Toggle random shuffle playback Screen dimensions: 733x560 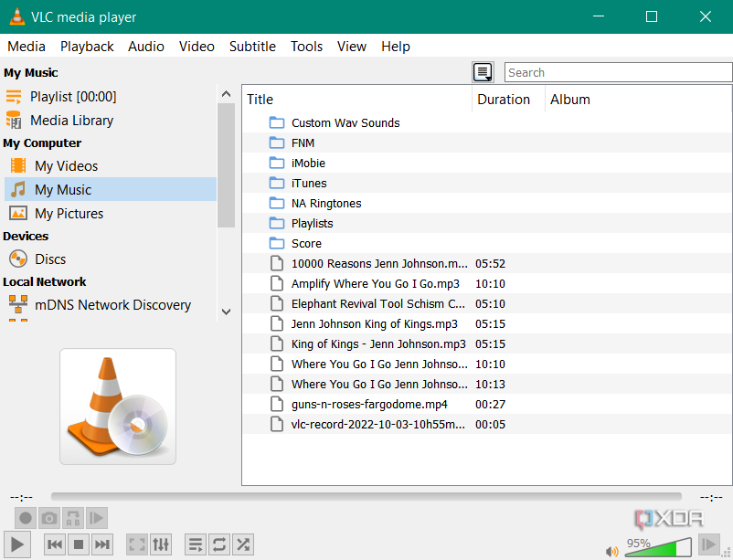(x=243, y=544)
